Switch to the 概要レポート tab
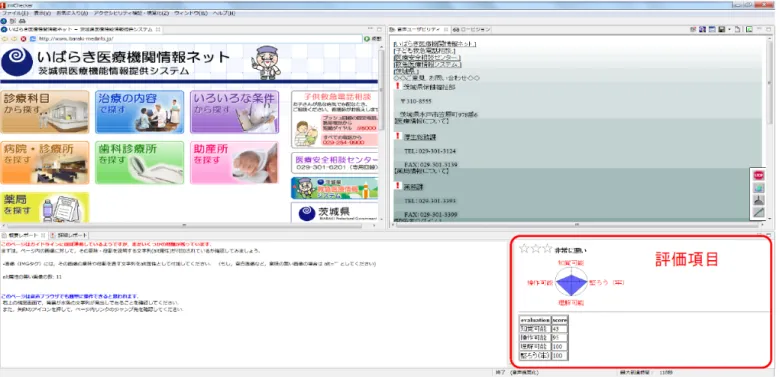 24,235
